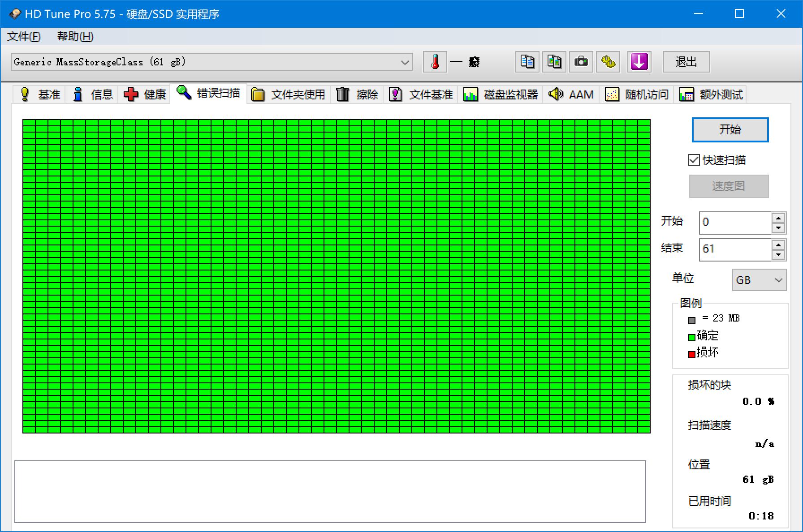Screen dimensions: 803x532
Task: Click the n/a scan speed value
Action: click(x=764, y=444)
